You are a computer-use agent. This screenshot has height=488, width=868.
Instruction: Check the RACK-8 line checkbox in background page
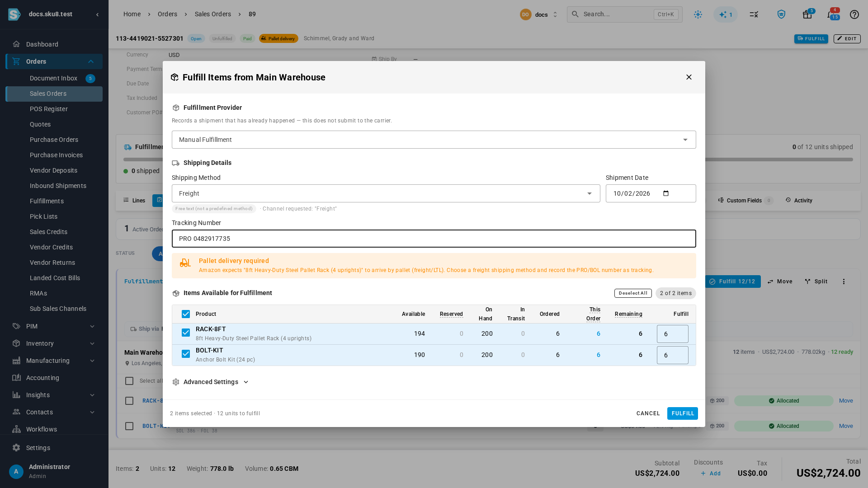(129, 401)
